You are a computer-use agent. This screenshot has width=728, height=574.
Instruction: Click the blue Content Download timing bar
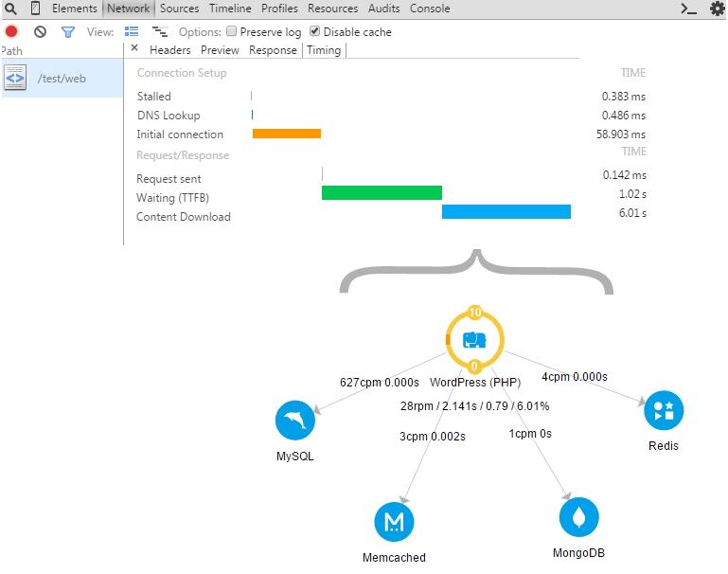click(x=506, y=212)
